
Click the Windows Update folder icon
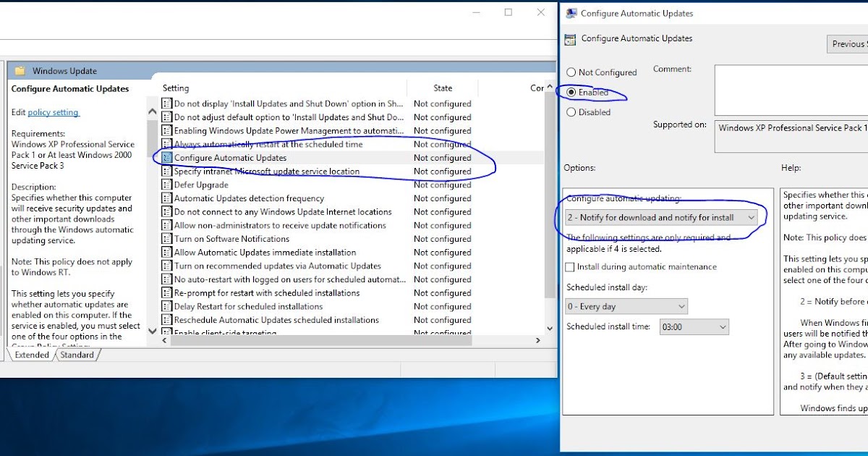click(x=20, y=70)
